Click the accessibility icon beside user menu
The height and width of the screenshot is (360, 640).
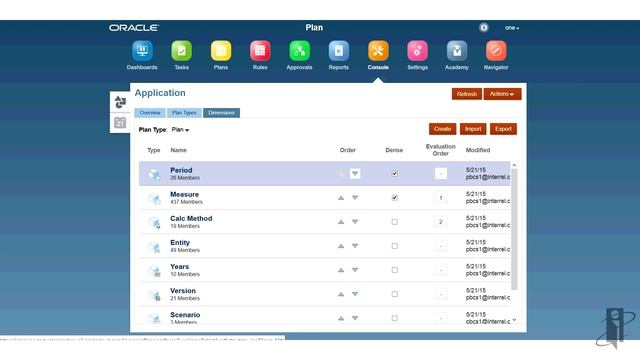click(x=484, y=27)
